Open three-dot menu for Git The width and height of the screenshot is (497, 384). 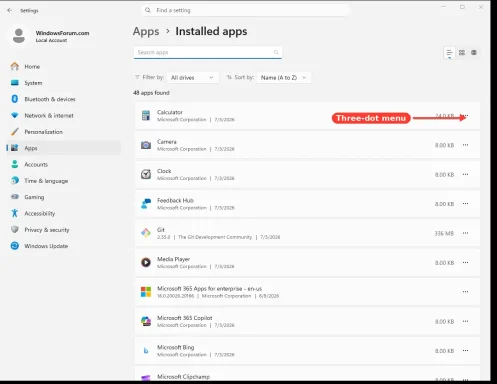[465, 233]
